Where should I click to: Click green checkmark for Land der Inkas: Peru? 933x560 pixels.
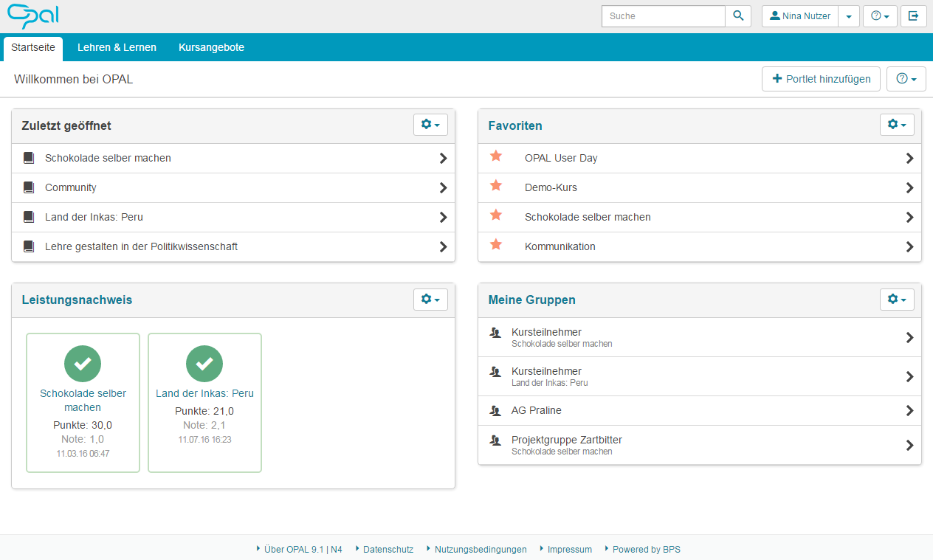point(204,364)
